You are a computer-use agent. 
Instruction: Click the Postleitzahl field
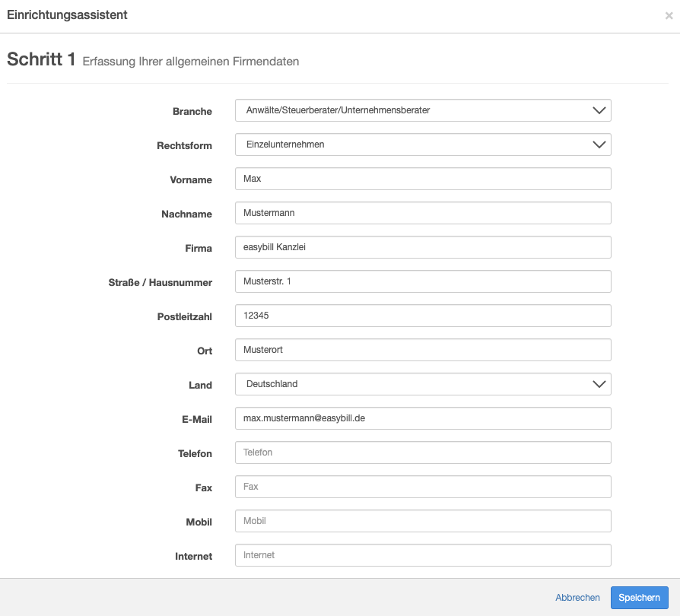[422, 316]
